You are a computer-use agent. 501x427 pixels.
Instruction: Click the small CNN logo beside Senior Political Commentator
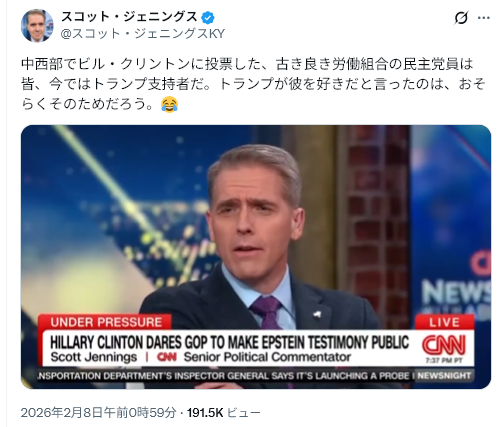167,357
